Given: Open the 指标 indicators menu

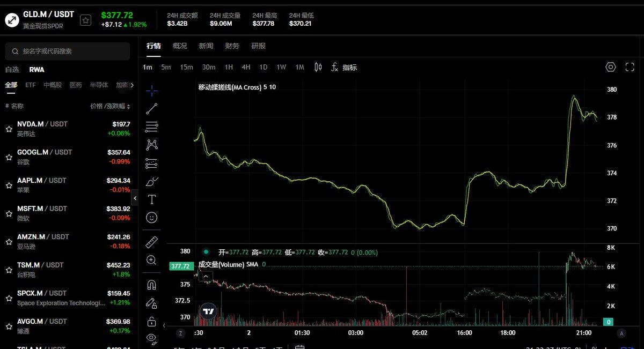Looking at the screenshot, I should point(343,67).
